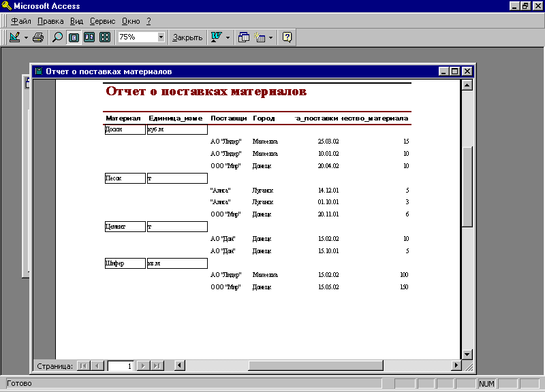Click the NUM status bar indicator
The height and width of the screenshot is (392, 545).
pos(486,384)
